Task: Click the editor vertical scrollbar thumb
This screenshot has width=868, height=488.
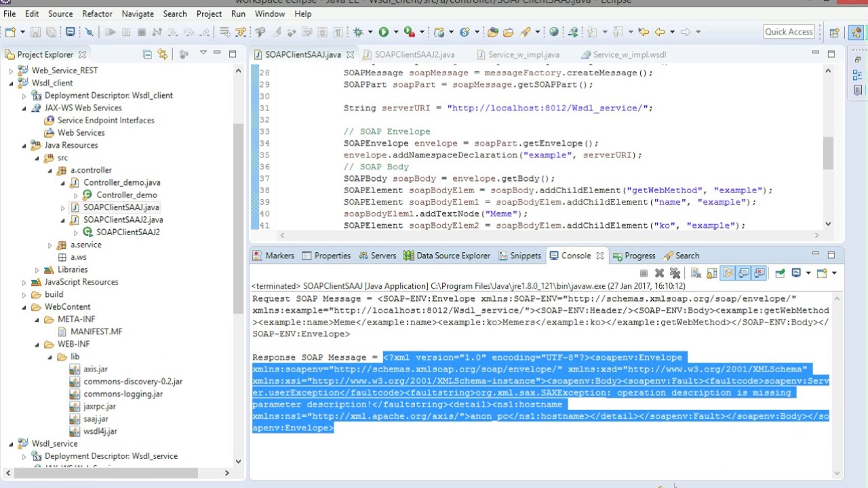Action: pos(828,153)
